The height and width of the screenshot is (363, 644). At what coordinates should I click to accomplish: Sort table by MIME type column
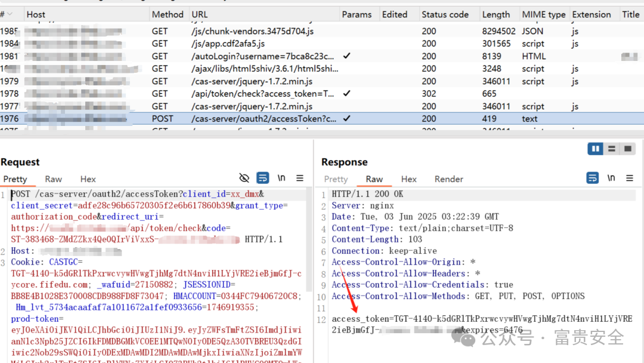tap(543, 14)
